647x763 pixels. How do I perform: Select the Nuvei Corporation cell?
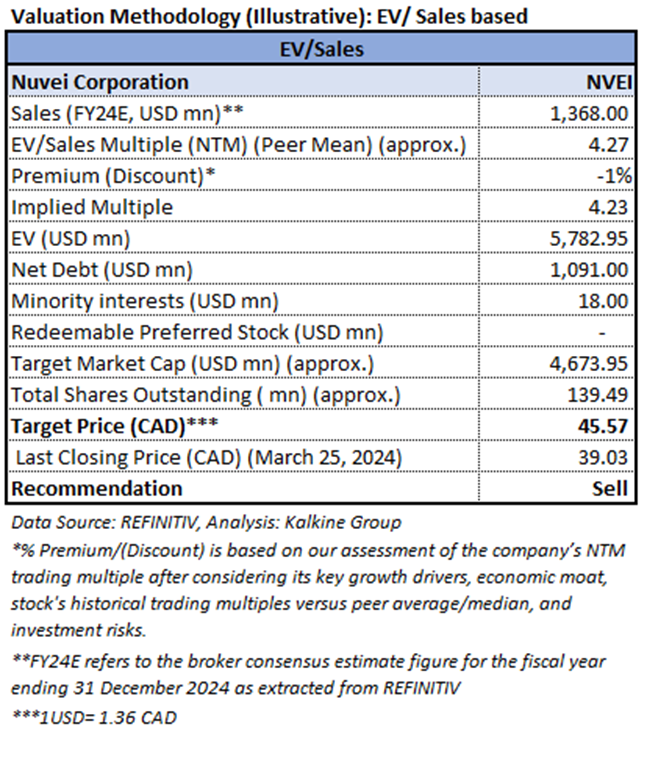pos(243,82)
